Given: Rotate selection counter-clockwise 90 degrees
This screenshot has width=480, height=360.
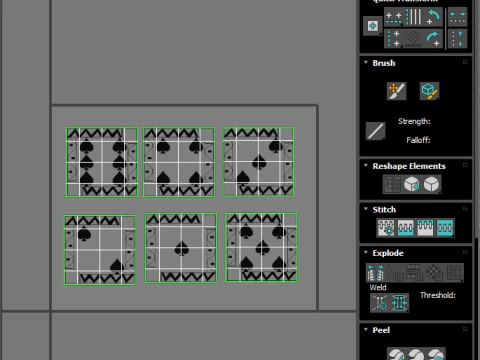Looking at the screenshot, I should (x=433, y=17).
